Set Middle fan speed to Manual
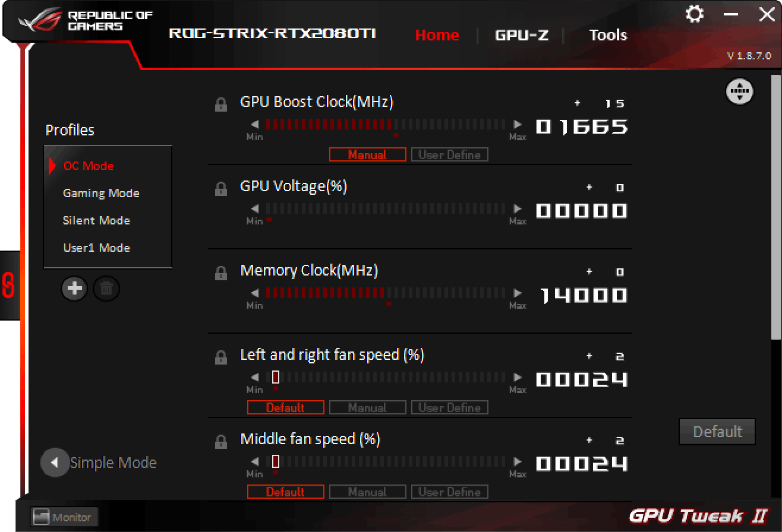Image resolution: width=782 pixels, height=532 pixels. [368, 492]
